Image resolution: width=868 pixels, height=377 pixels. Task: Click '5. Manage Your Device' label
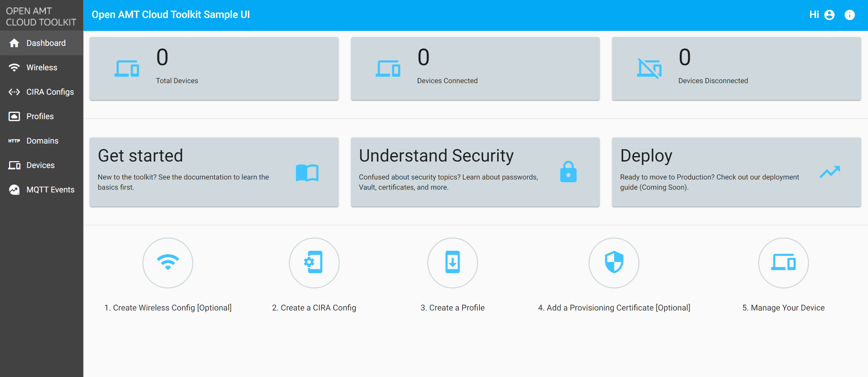(784, 308)
